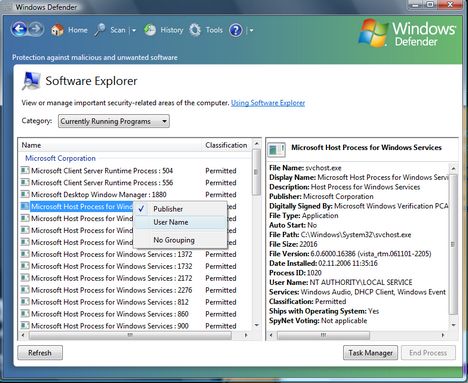The height and width of the screenshot is (383, 468).
Task: Select Host Process for Windows Services : 1372
Action: (112, 254)
